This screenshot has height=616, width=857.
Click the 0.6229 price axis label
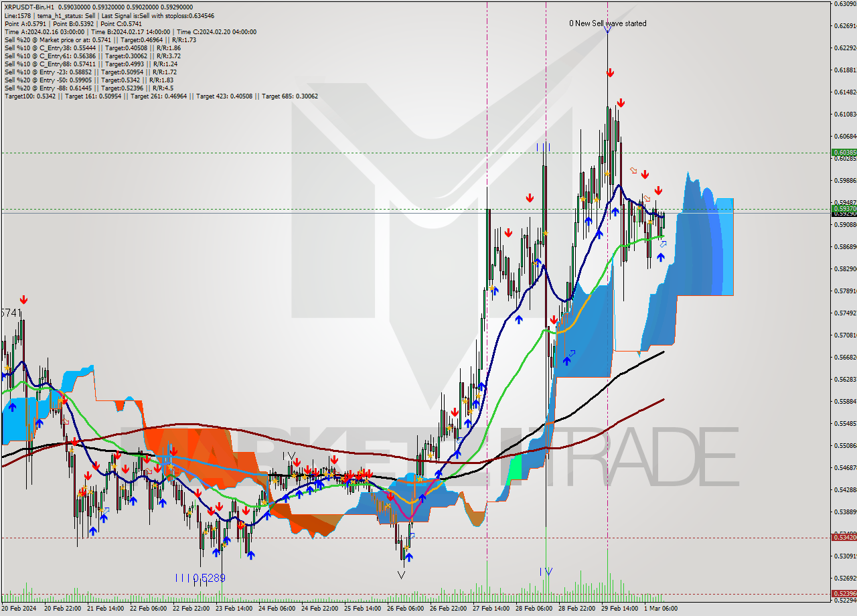point(846,48)
